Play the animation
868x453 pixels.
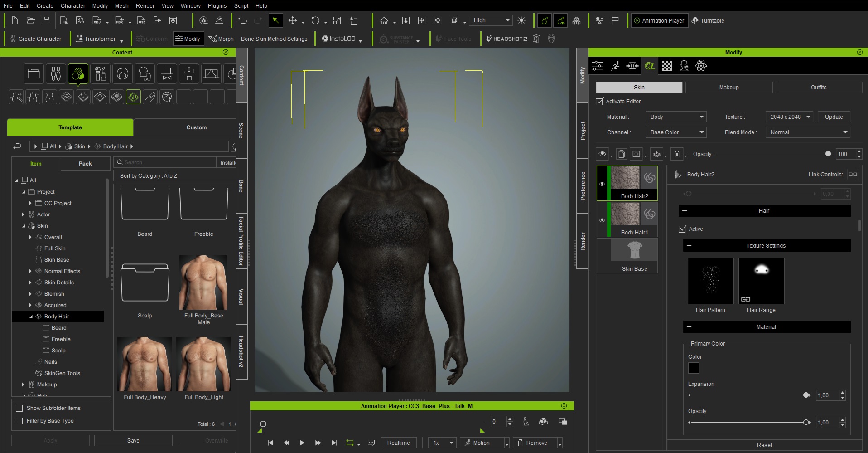click(302, 443)
